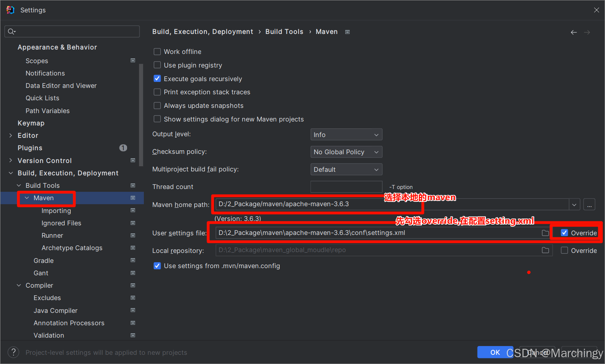The width and height of the screenshot is (605, 364).
Task: Open the Output level dropdown
Action: (346, 135)
